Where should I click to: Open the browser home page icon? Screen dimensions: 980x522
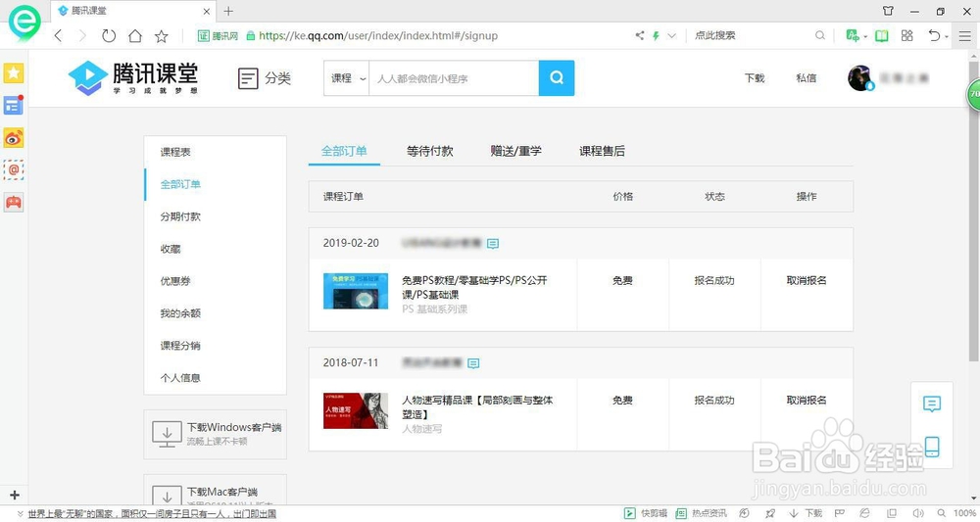pyautogui.click(x=135, y=35)
